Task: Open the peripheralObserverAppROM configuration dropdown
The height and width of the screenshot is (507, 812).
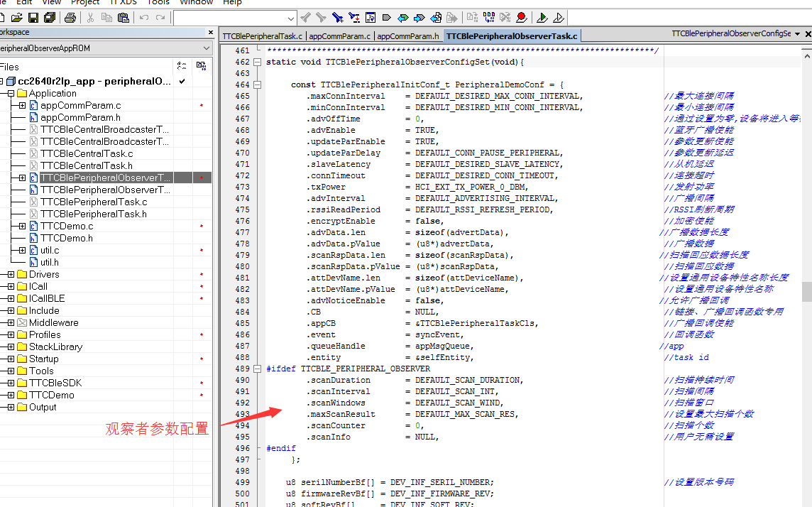Action: coord(207,48)
